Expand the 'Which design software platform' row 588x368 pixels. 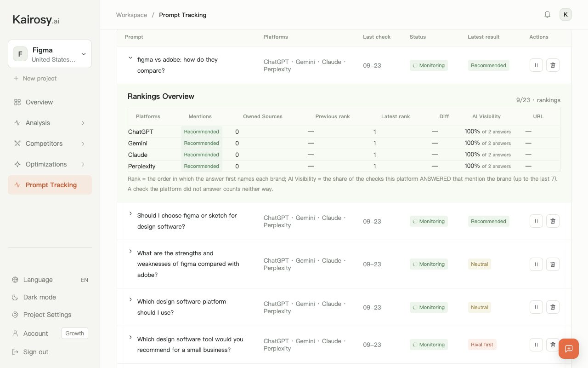[130, 299]
